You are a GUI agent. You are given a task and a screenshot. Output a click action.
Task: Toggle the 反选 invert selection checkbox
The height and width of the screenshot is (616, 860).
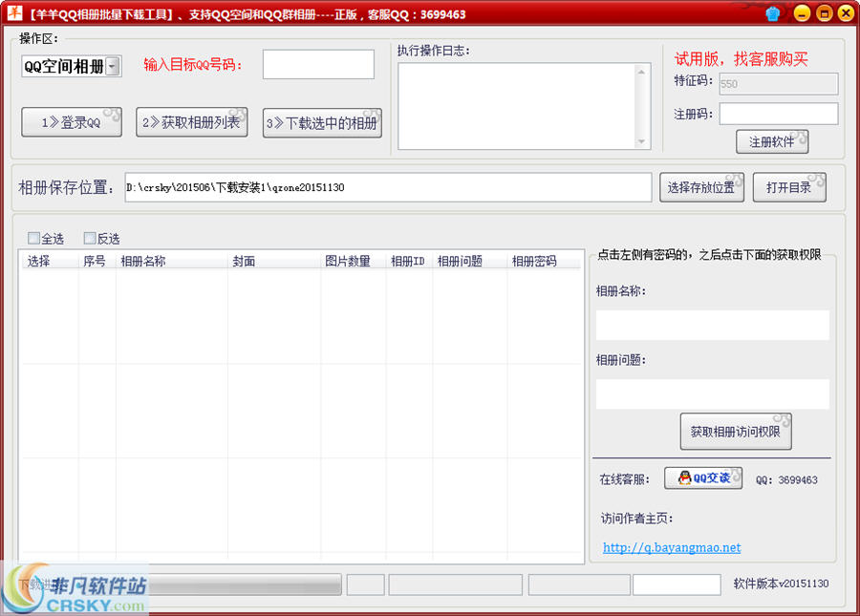pyautogui.click(x=90, y=239)
